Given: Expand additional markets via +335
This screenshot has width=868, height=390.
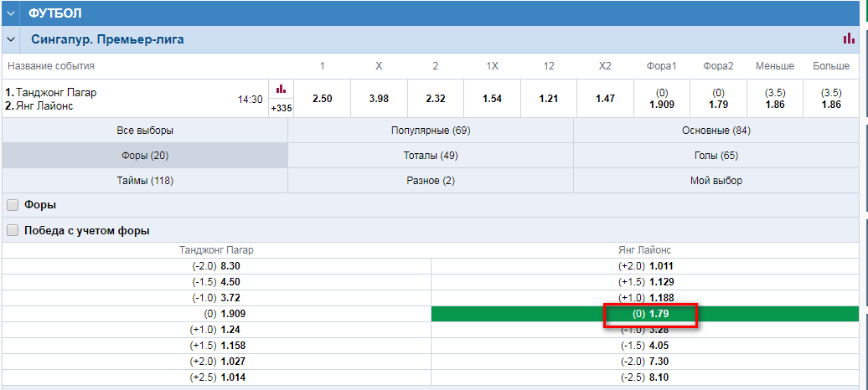Looking at the screenshot, I should pos(281,108).
